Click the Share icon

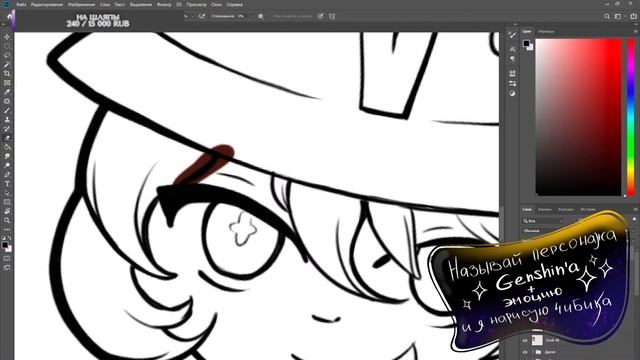(x=633, y=16)
